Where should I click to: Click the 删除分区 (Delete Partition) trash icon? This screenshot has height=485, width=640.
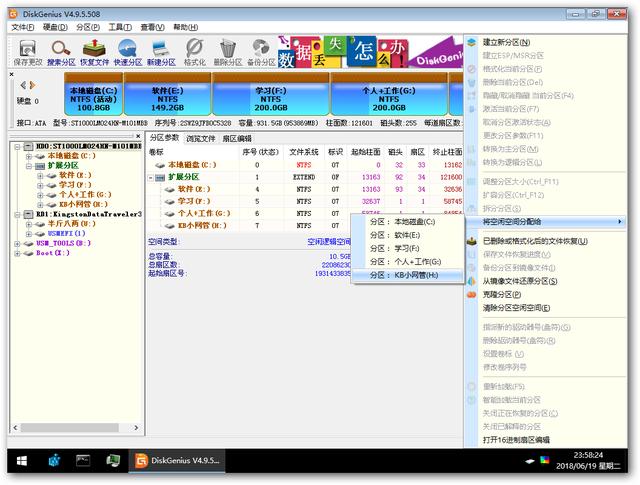tap(228, 52)
